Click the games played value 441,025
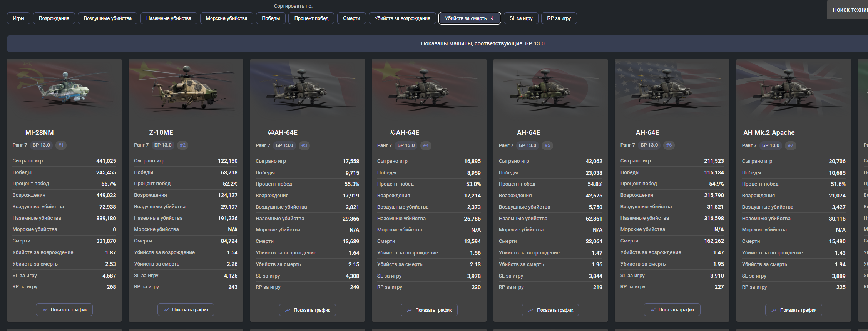The width and height of the screenshot is (868, 331). (106, 161)
